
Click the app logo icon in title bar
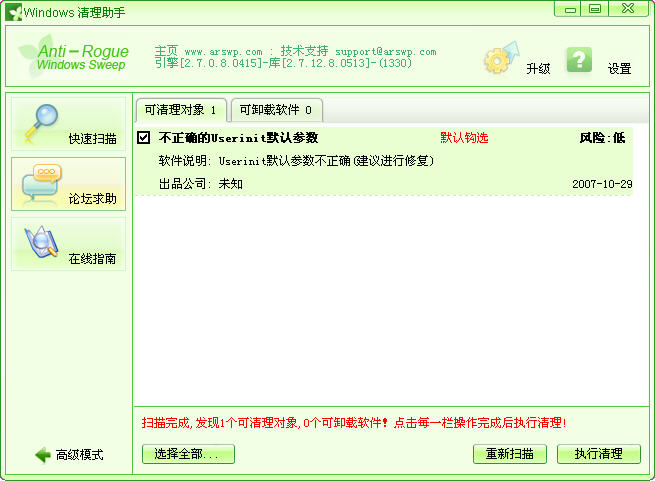pyautogui.click(x=13, y=12)
